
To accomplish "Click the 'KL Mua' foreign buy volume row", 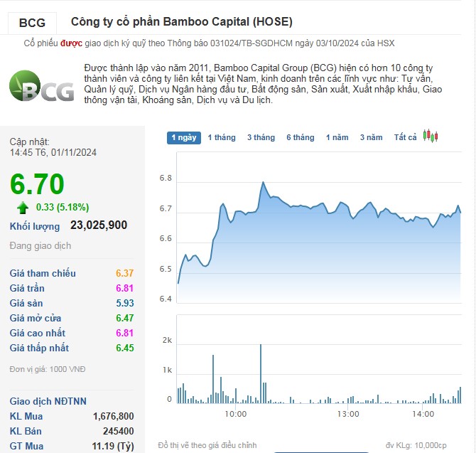I will (x=71, y=416).
